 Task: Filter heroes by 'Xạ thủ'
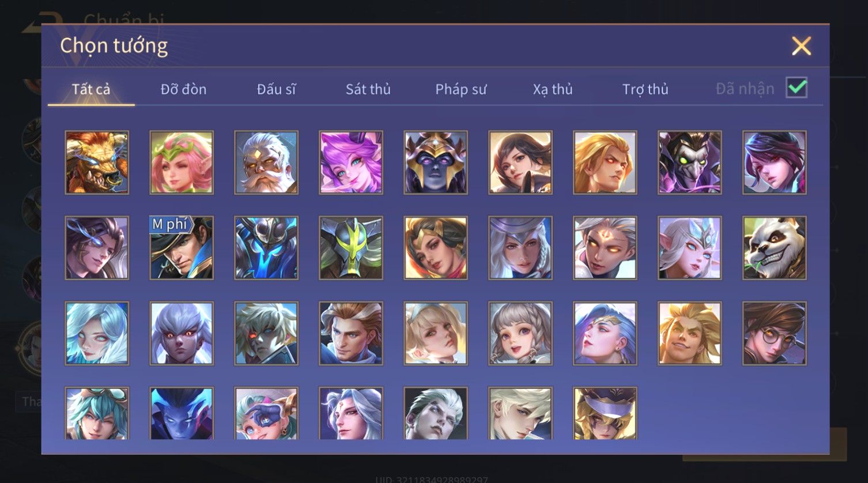click(x=553, y=89)
